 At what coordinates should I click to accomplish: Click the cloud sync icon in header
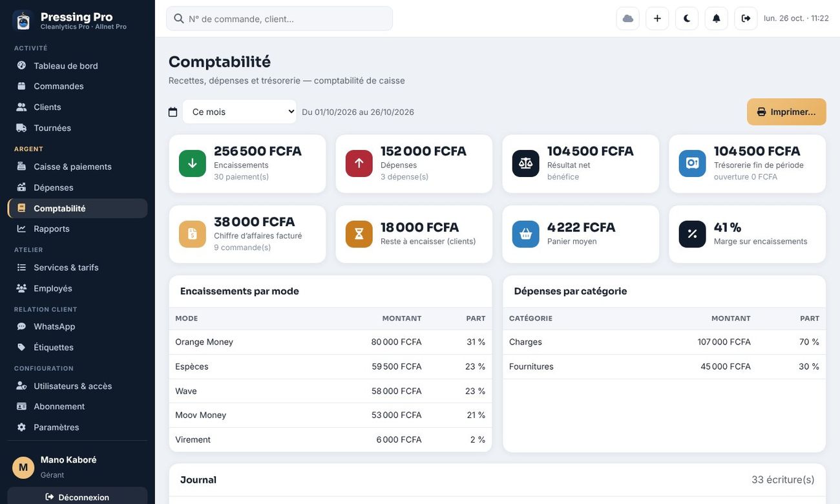[x=627, y=18]
